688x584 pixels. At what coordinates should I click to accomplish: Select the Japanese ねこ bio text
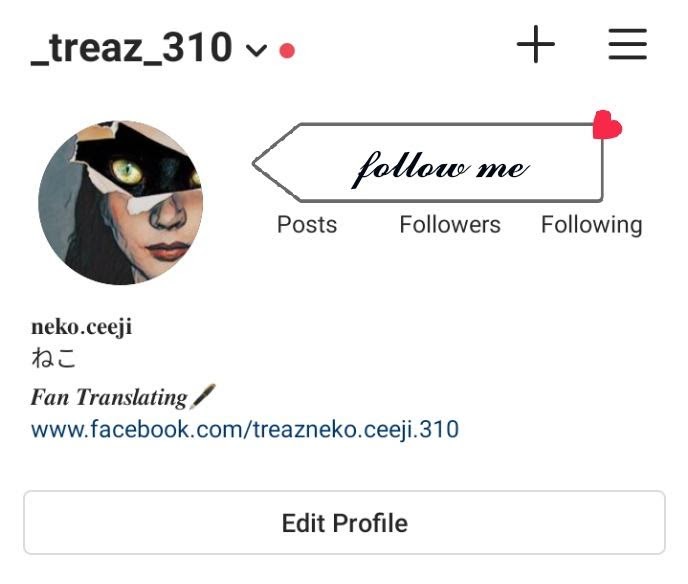click(54, 358)
